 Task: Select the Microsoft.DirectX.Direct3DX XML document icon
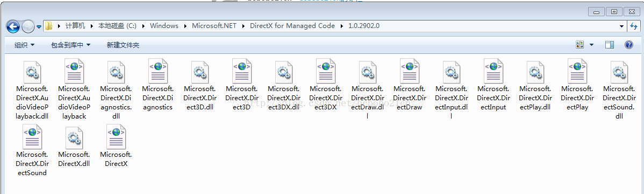click(x=325, y=71)
